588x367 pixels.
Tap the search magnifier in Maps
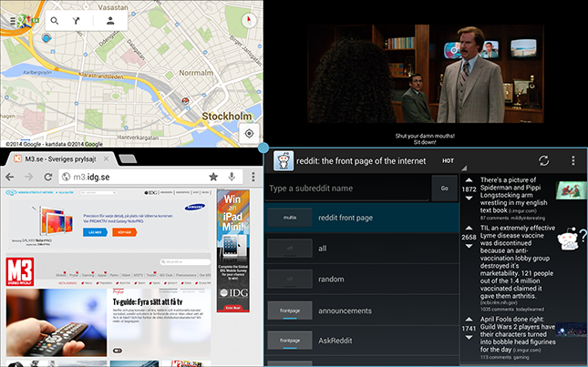click(55, 19)
